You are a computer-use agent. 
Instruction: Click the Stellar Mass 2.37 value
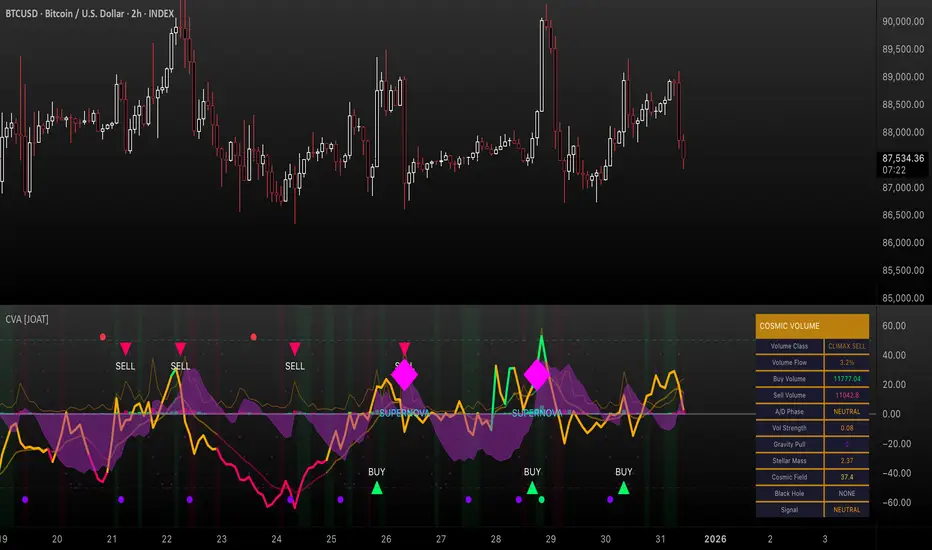(846, 460)
